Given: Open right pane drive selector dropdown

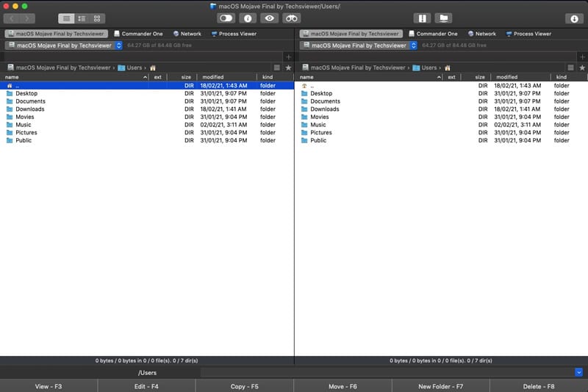Looking at the screenshot, I should pos(359,46).
